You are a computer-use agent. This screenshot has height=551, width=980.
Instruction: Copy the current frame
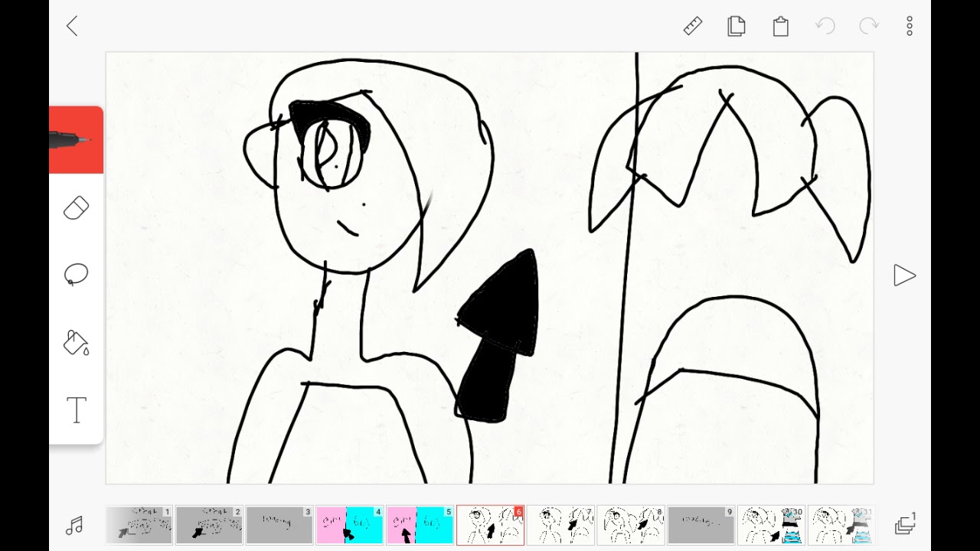click(x=737, y=26)
